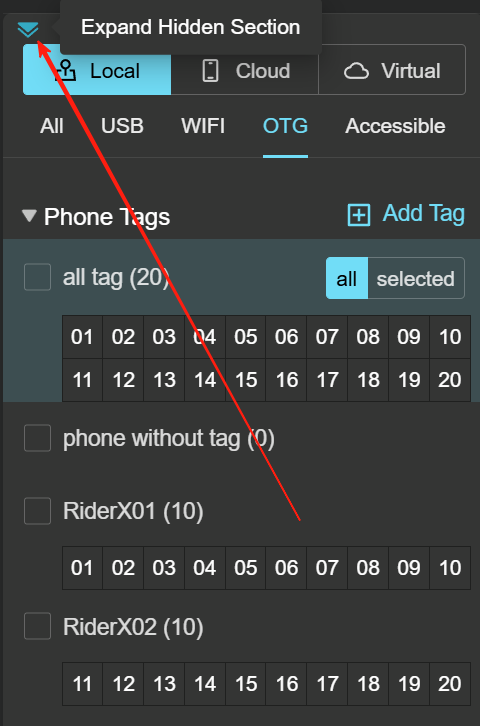Select the All connections tab
The image size is (480, 726).
[52, 126]
